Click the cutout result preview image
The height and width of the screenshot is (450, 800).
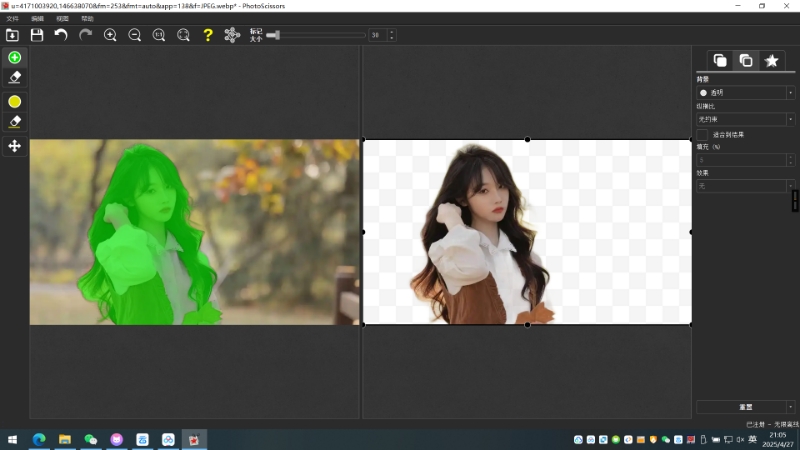pos(527,232)
